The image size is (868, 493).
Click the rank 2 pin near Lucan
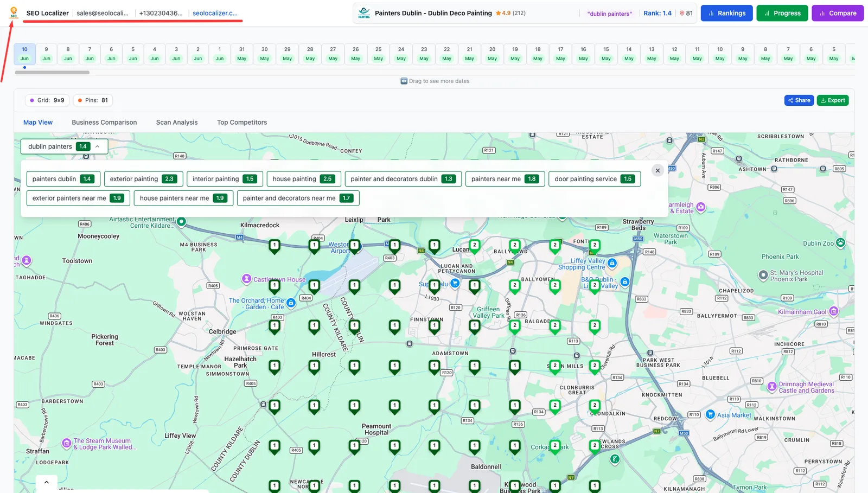475,246
